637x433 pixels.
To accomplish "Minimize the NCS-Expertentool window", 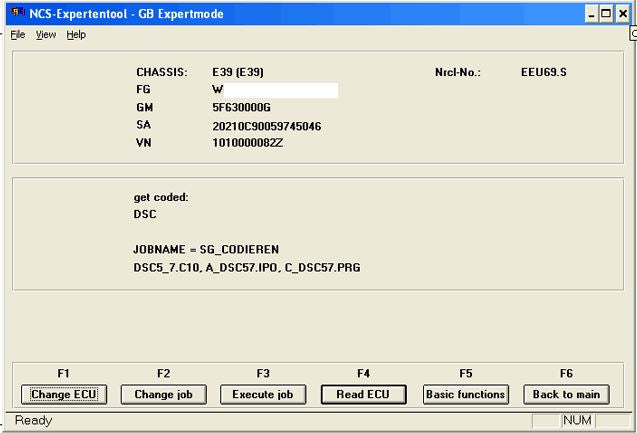I will (x=591, y=14).
